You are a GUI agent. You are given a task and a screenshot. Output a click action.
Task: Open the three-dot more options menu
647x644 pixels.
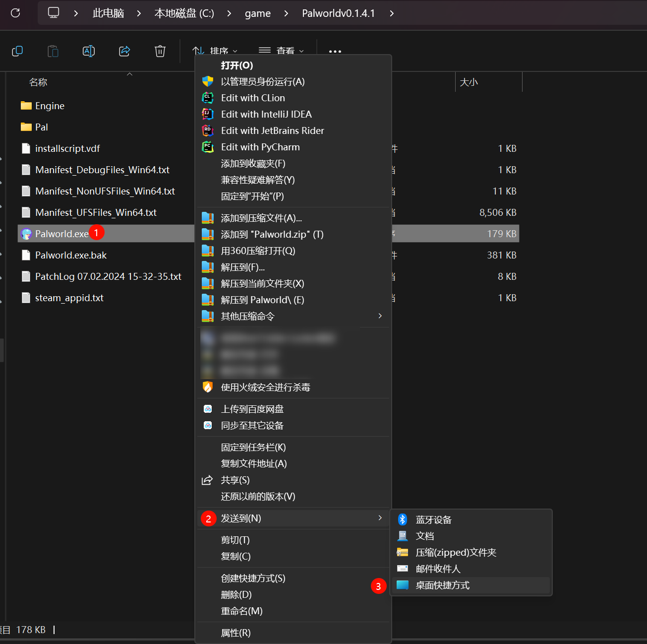pyautogui.click(x=335, y=51)
